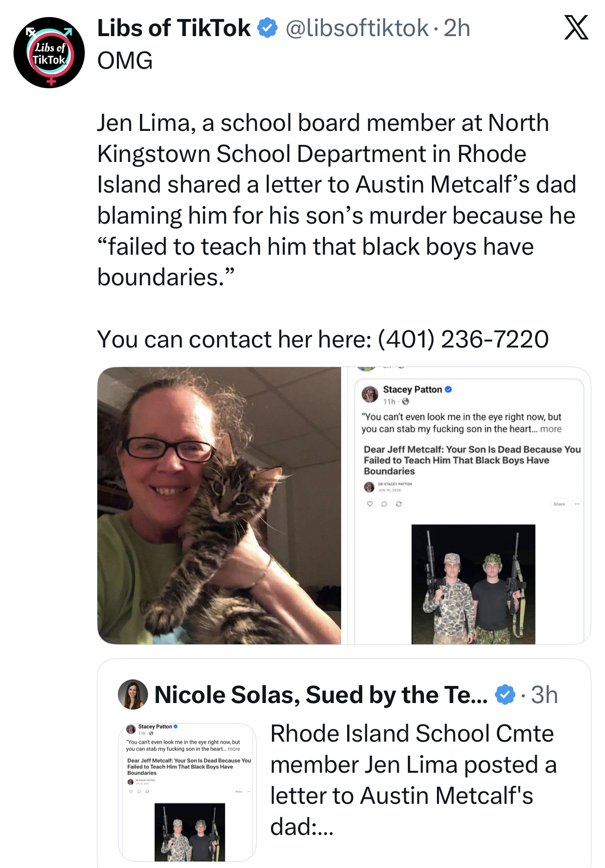Click the Share button in the embedded post

coord(559,504)
